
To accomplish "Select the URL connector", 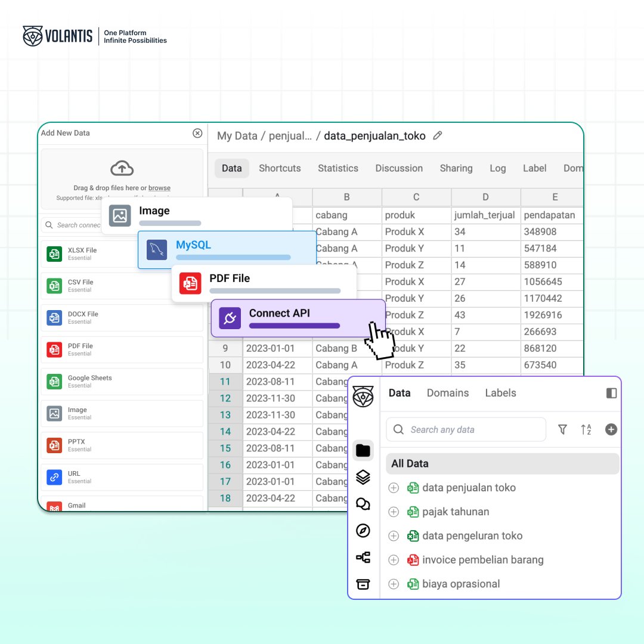I will (122, 477).
